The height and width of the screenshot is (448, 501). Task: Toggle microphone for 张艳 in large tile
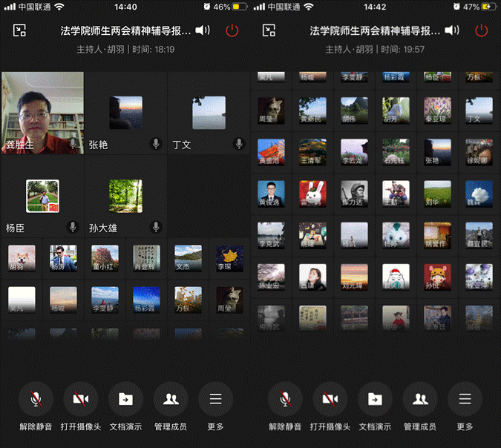pos(156,144)
